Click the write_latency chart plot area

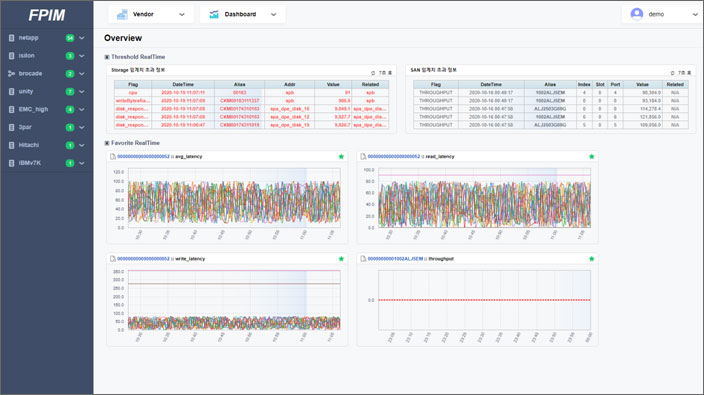click(x=234, y=300)
